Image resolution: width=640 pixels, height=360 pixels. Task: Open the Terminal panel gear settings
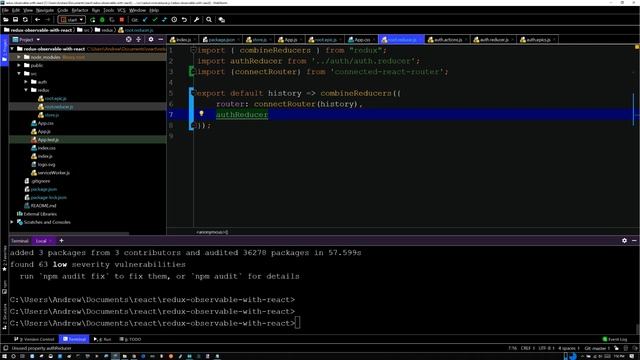click(624, 241)
